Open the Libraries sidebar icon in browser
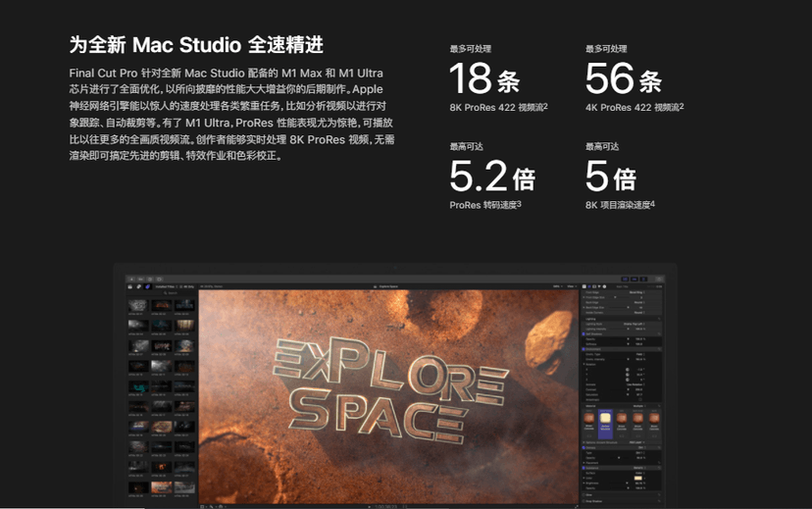The image size is (812, 509). coord(130,286)
